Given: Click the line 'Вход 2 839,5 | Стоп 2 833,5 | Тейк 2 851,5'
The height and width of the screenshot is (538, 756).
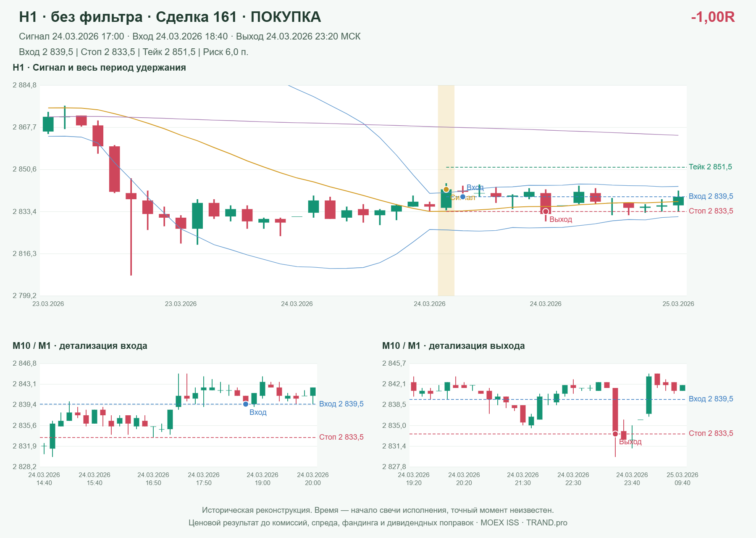Looking at the screenshot, I should point(134,52).
